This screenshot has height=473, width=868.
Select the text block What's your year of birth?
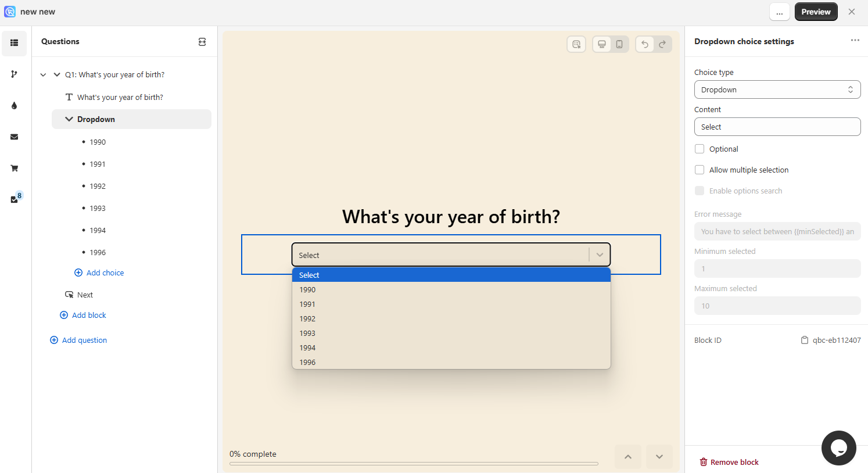point(120,97)
